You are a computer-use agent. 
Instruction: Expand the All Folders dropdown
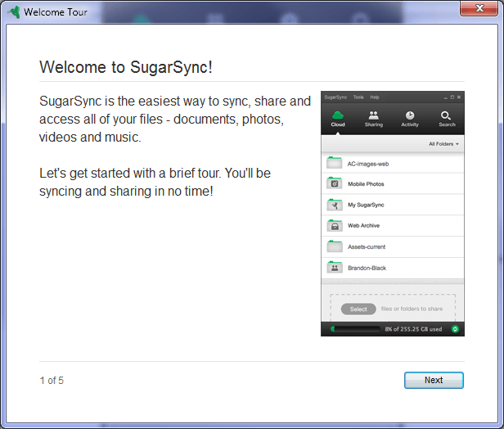[x=443, y=144]
